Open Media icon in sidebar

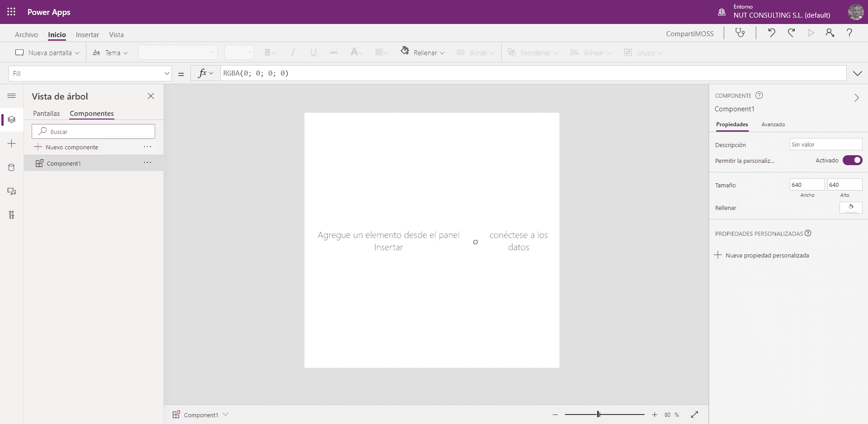click(x=12, y=191)
